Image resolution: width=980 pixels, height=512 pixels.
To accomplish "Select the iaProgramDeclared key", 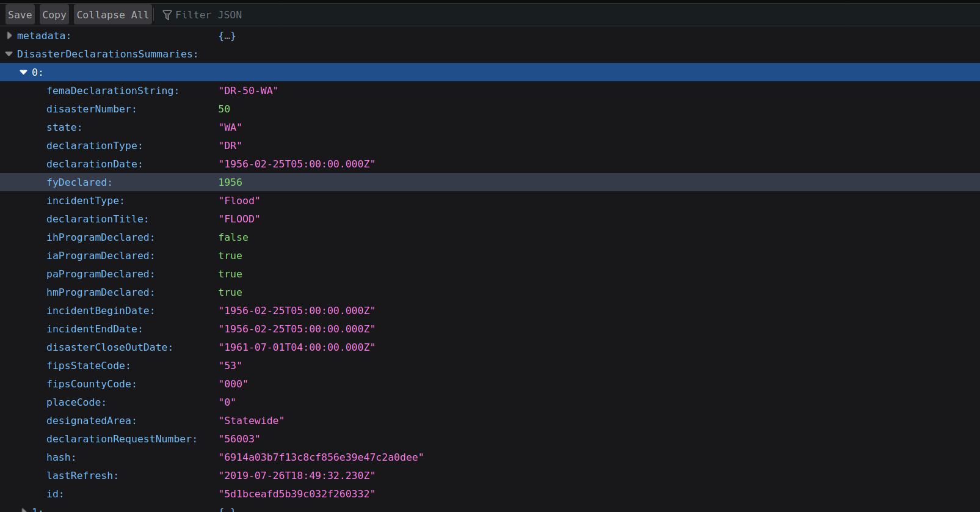I will click(101, 255).
